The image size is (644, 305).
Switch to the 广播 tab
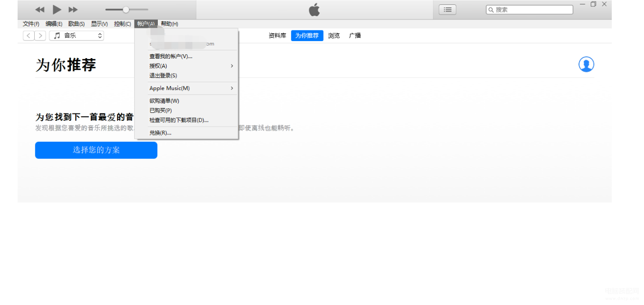[x=355, y=36]
